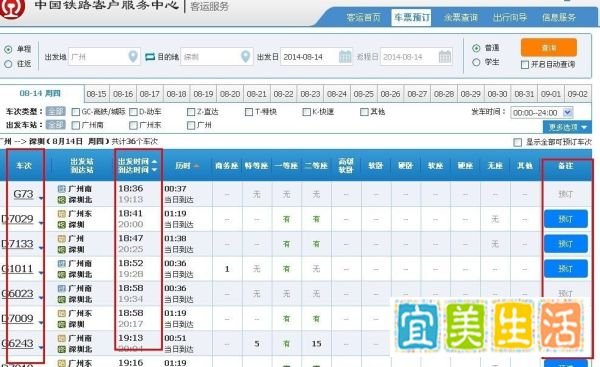Check the 其他 train type filter

364,112
